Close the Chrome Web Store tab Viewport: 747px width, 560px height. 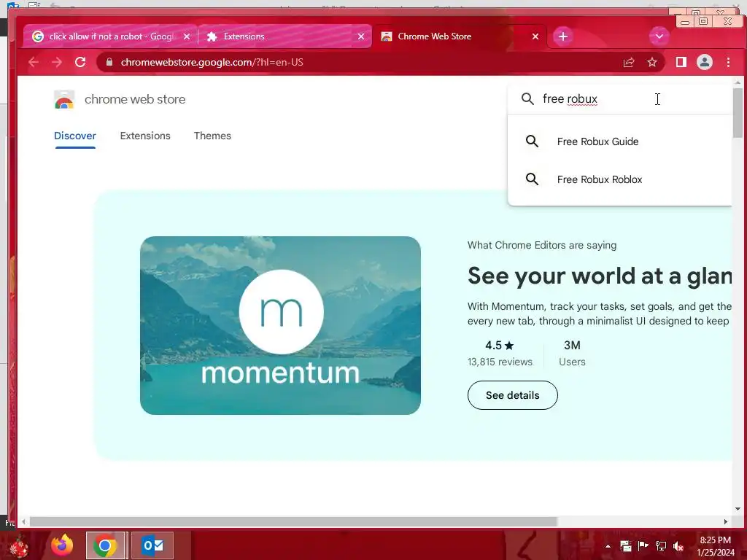(535, 36)
